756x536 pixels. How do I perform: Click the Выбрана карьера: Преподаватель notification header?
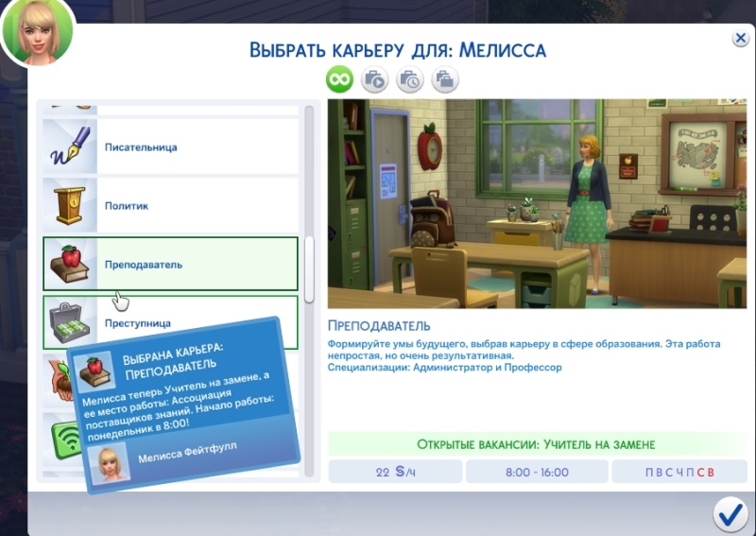[x=173, y=360]
